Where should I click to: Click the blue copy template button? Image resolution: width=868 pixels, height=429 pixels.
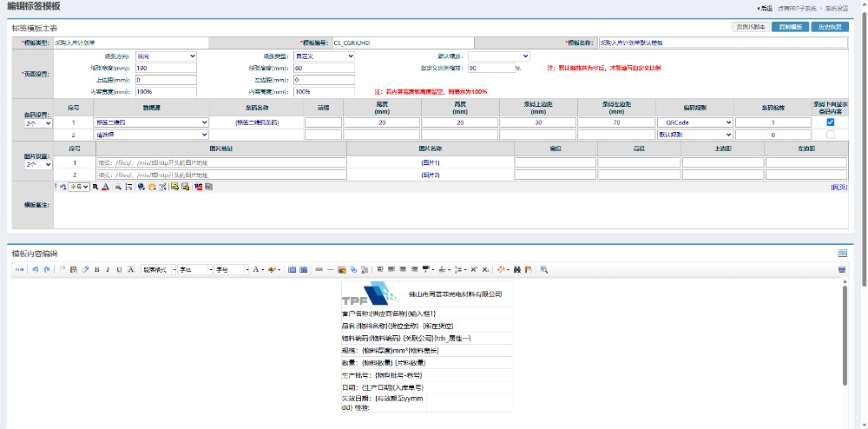[x=790, y=27]
